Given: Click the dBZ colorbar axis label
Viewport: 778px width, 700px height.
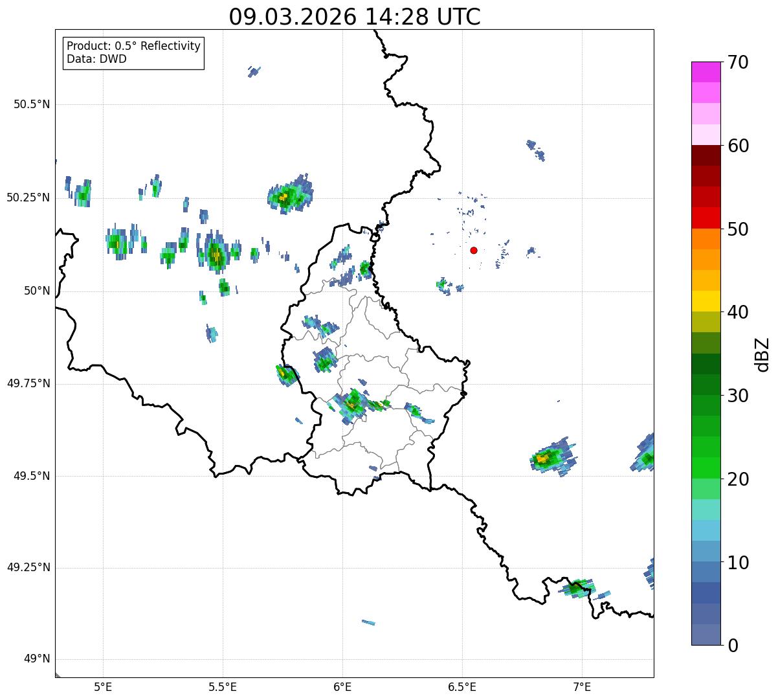Looking at the screenshot, I should click(762, 354).
